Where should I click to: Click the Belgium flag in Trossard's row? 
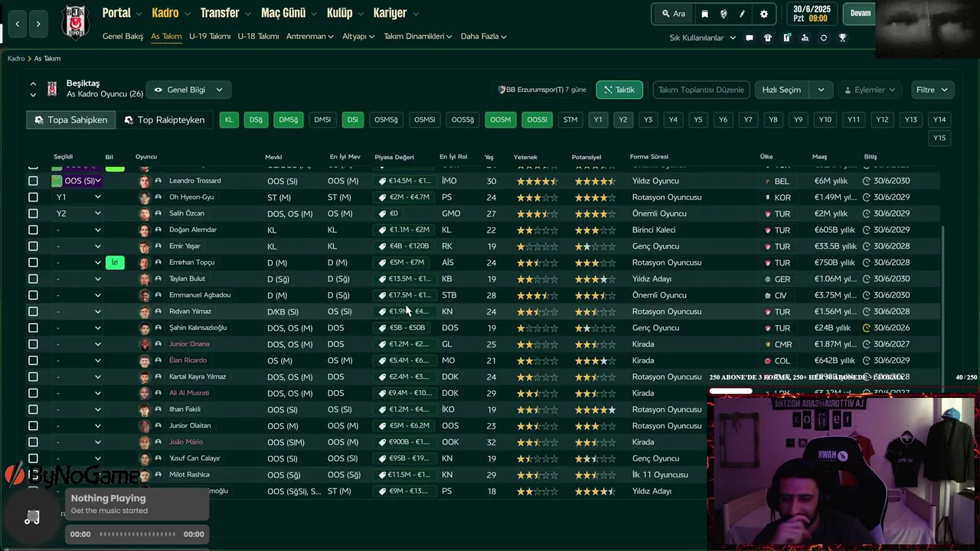[767, 181]
